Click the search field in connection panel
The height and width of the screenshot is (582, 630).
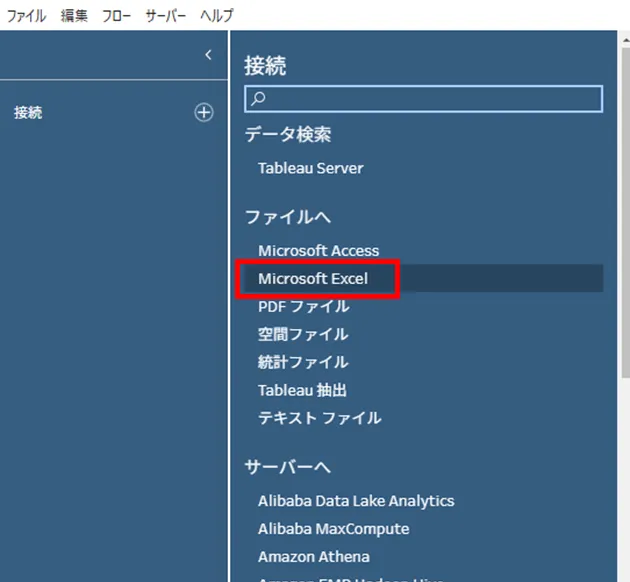click(430, 98)
